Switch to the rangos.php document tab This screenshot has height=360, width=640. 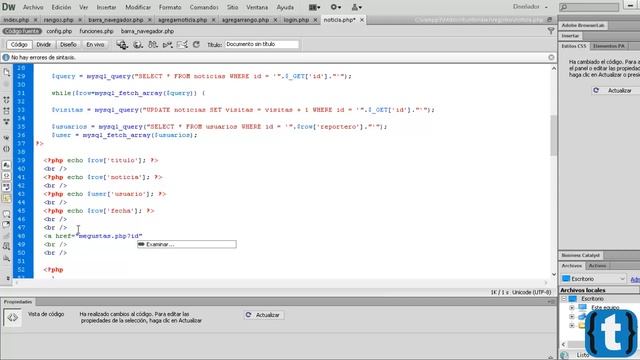58,20
